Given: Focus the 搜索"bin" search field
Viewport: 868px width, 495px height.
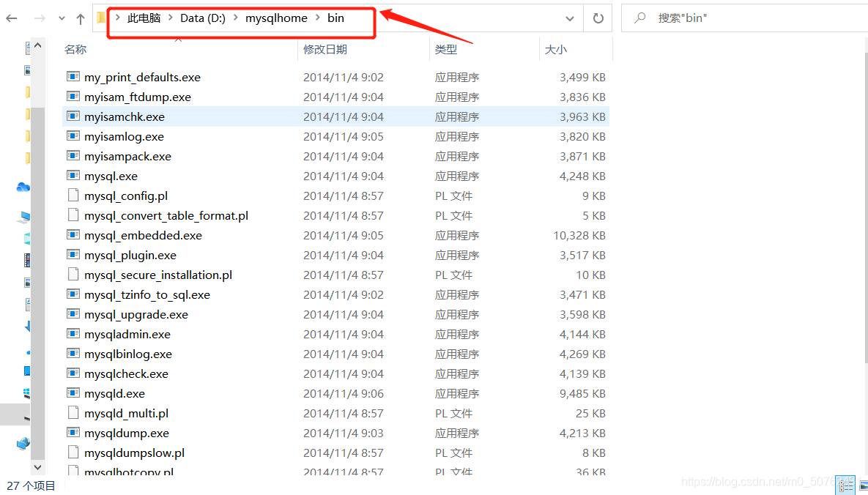Looking at the screenshot, I should [x=744, y=18].
